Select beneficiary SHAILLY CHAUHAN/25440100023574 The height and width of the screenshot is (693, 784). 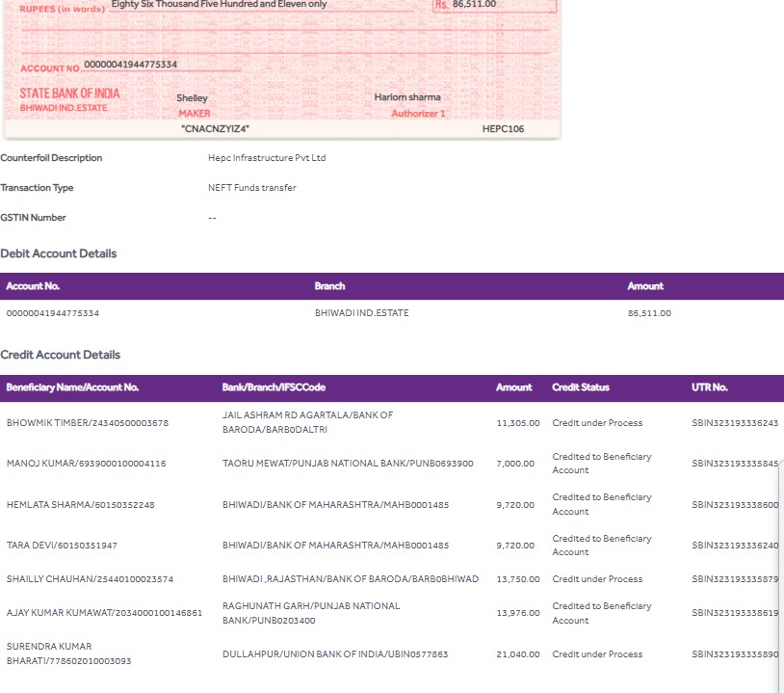tap(90, 579)
